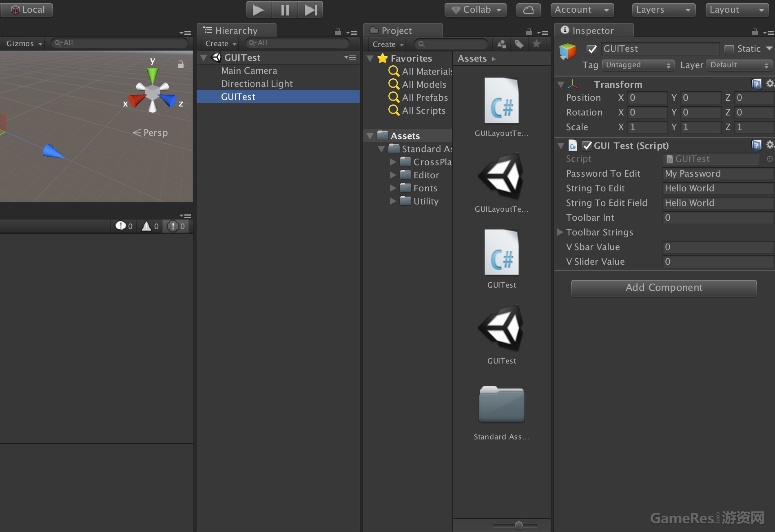Image resolution: width=775 pixels, height=532 pixels.
Task: Click the Search by Type icon in Project
Action: point(501,44)
